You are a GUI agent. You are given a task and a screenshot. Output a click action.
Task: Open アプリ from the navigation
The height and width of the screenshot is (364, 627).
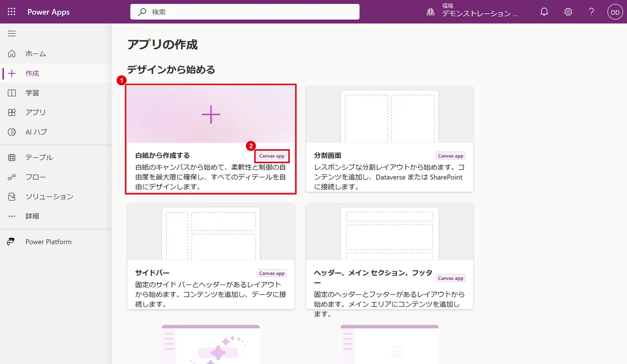56,112
